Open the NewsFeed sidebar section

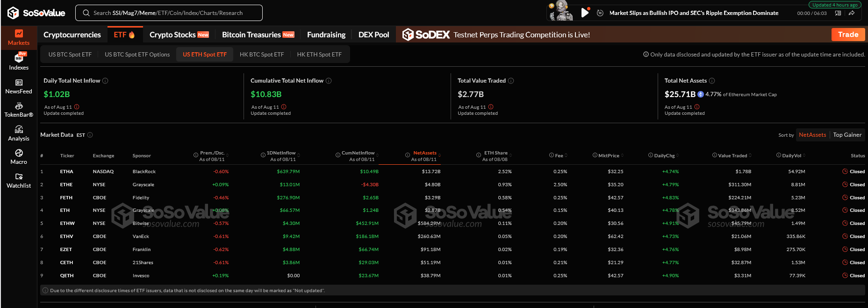[x=19, y=87]
